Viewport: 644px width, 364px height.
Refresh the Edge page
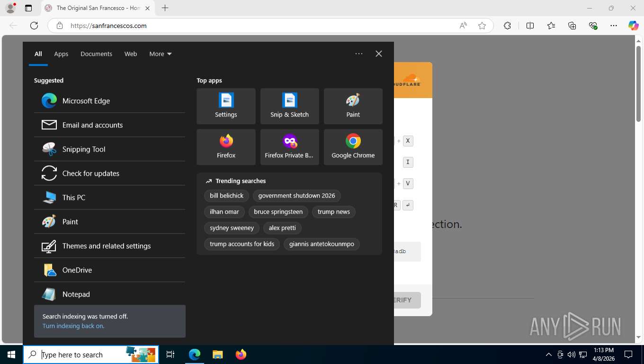(34, 26)
